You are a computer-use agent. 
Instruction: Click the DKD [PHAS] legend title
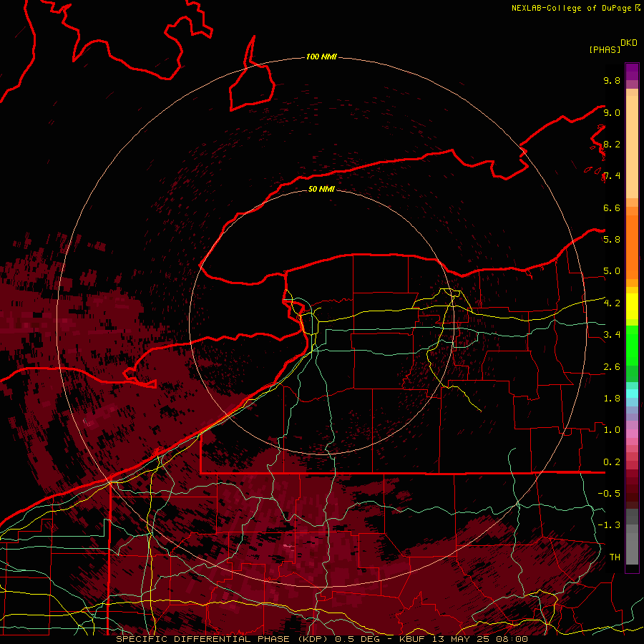point(613,47)
